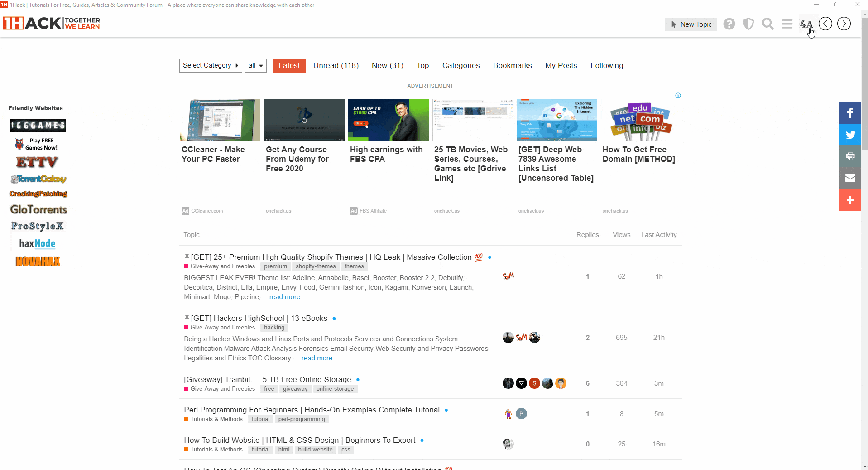Sort topics by Replies column header

click(587, 235)
